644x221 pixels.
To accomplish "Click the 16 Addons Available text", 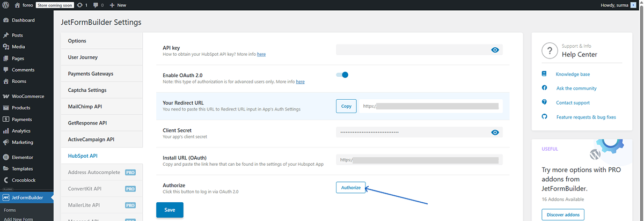I will [563, 199].
